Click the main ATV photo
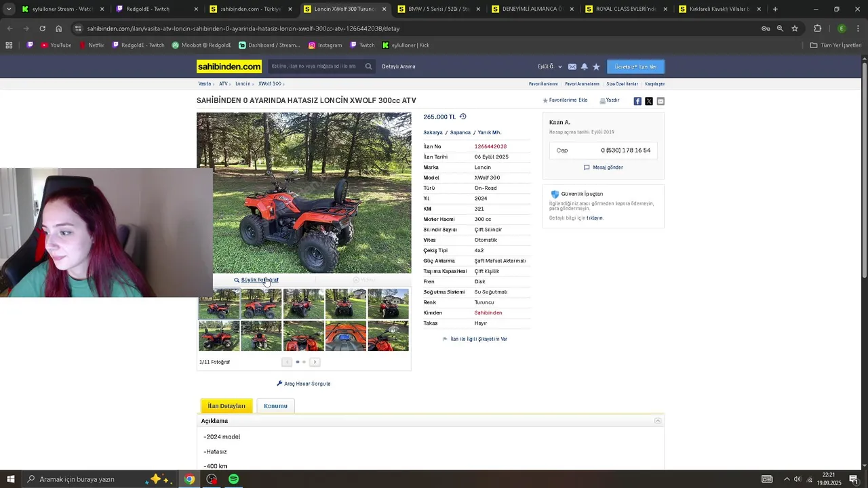 pyautogui.click(x=304, y=193)
